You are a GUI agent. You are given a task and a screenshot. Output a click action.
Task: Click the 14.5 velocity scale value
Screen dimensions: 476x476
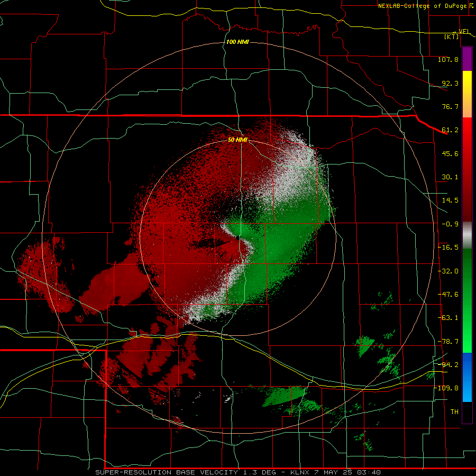pyautogui.click(x=450, y=200)
